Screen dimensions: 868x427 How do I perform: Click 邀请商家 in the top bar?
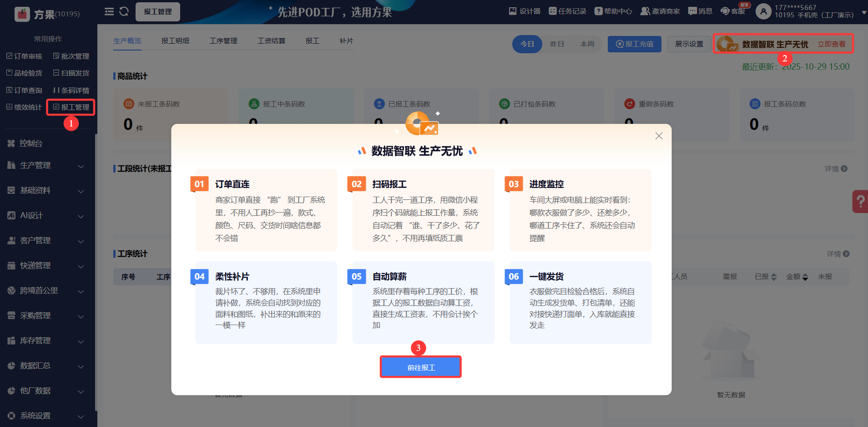click(660, 11)
